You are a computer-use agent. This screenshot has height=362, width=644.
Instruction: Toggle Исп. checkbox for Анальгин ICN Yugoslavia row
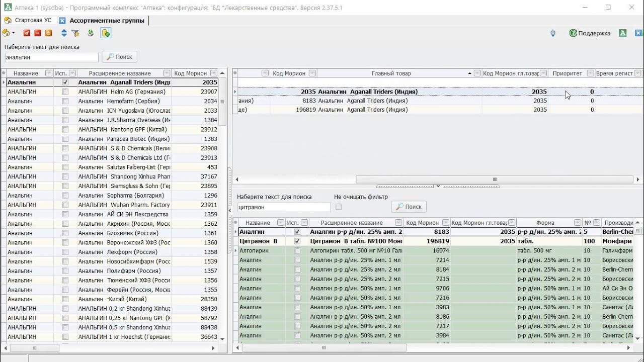[x=65, y=111]
